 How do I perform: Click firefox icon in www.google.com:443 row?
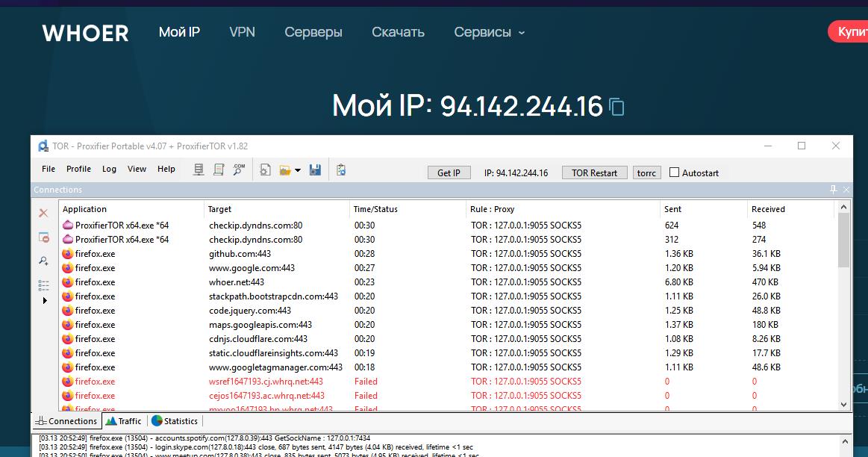point(67,267)
